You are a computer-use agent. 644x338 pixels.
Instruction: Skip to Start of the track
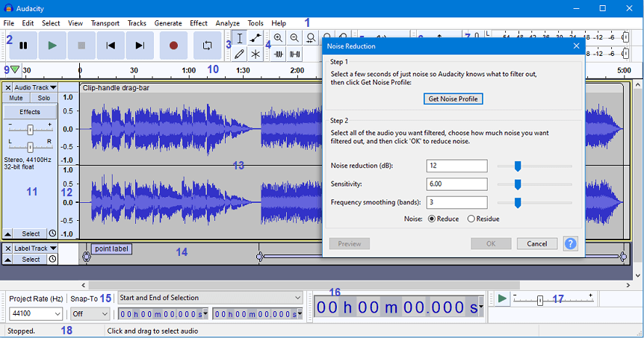(x=111, y=46)
